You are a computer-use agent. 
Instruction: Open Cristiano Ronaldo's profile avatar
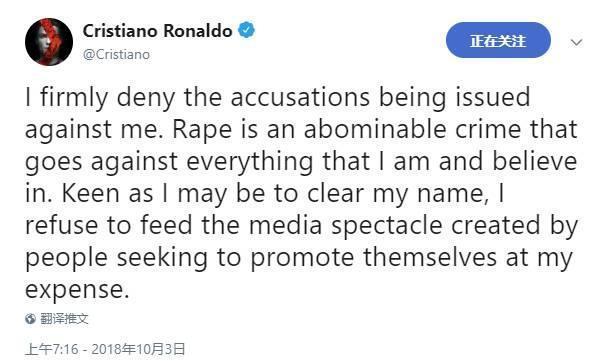coord(49,42)
